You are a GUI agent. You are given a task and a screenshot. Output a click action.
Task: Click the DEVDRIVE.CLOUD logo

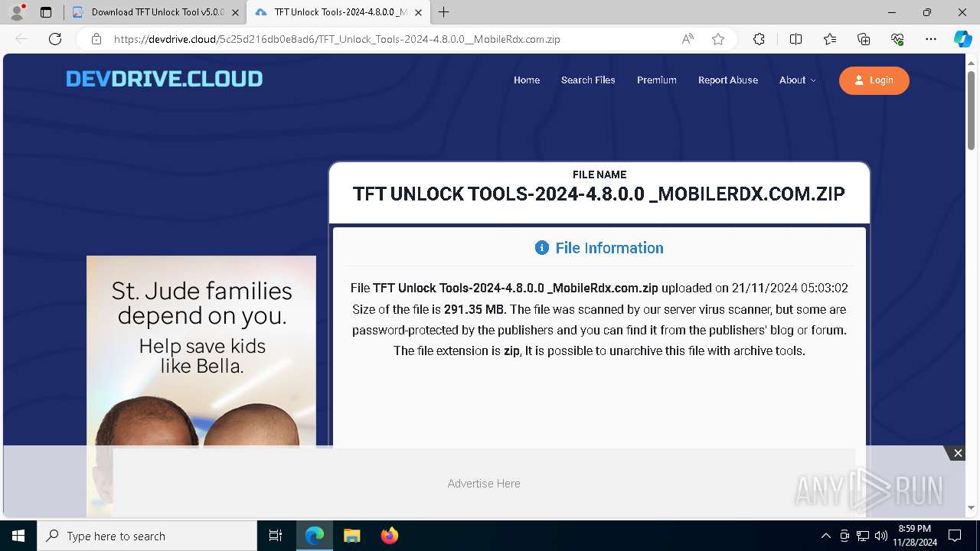pyautogui.click(x=164, y=79)
